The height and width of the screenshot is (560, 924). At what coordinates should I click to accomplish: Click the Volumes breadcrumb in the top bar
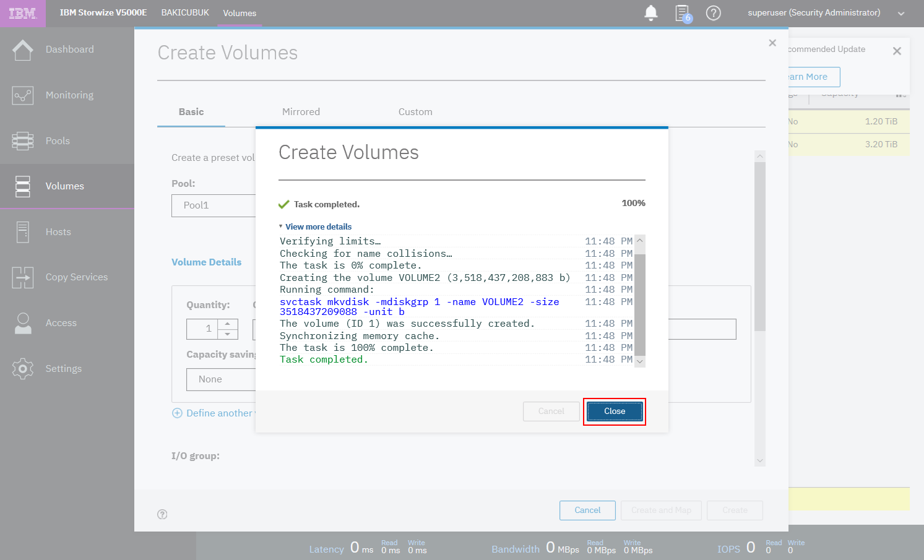click(x=240, y=13)
